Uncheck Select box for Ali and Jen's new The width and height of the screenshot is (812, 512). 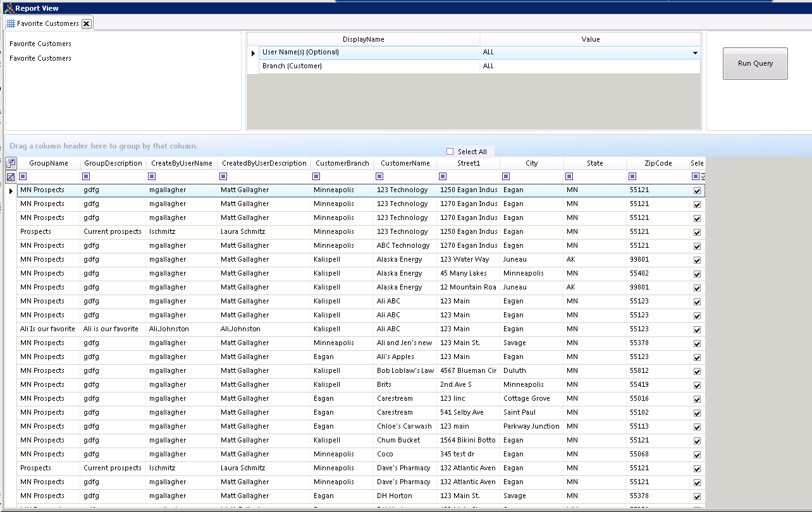pyautogui.click(x=697, y=343)
